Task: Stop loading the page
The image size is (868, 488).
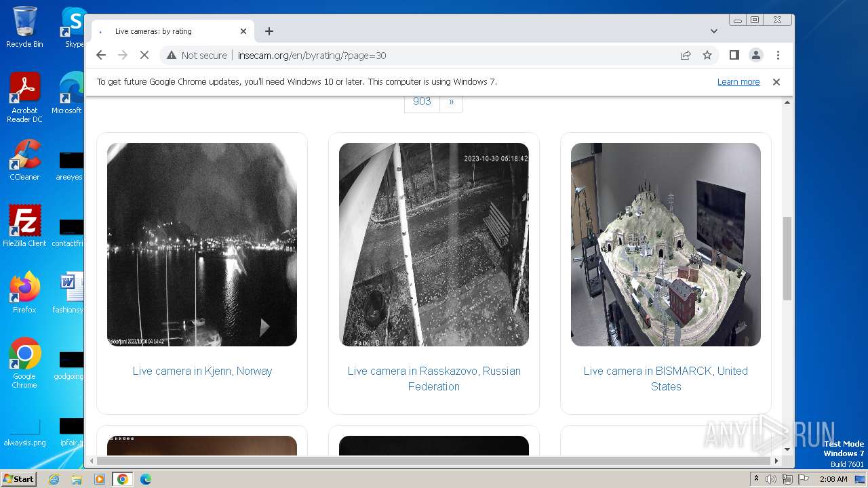Action: [x=144, y=56]
